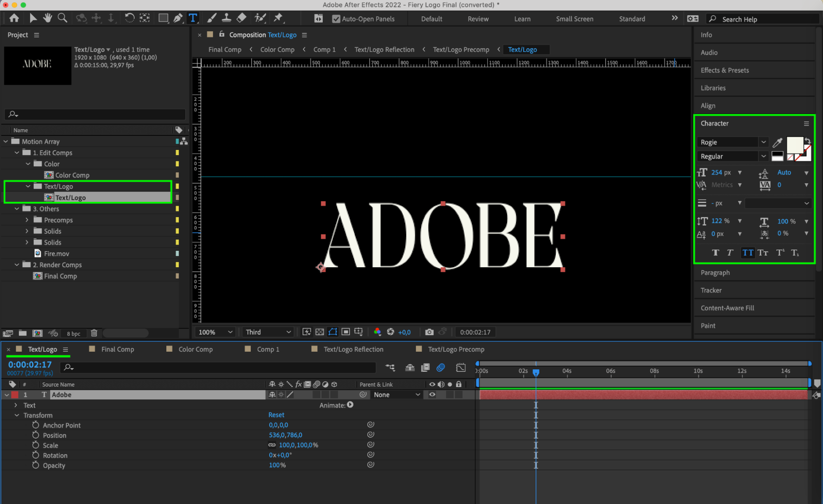823x504 pixels.
Task: Click the timeline current time 0:00:02:17
Action: point(30,364)
